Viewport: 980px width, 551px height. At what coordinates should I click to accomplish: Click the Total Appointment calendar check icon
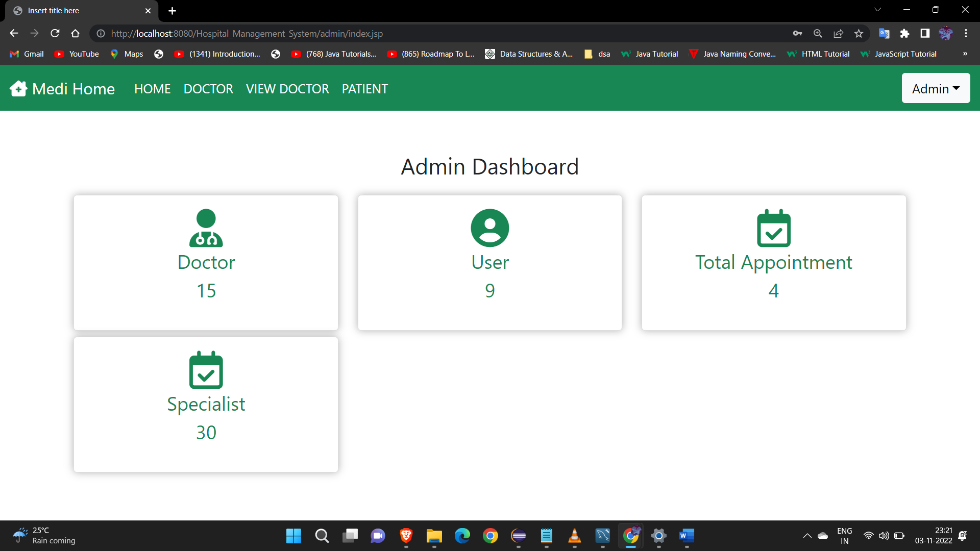[x=773, y=228]
